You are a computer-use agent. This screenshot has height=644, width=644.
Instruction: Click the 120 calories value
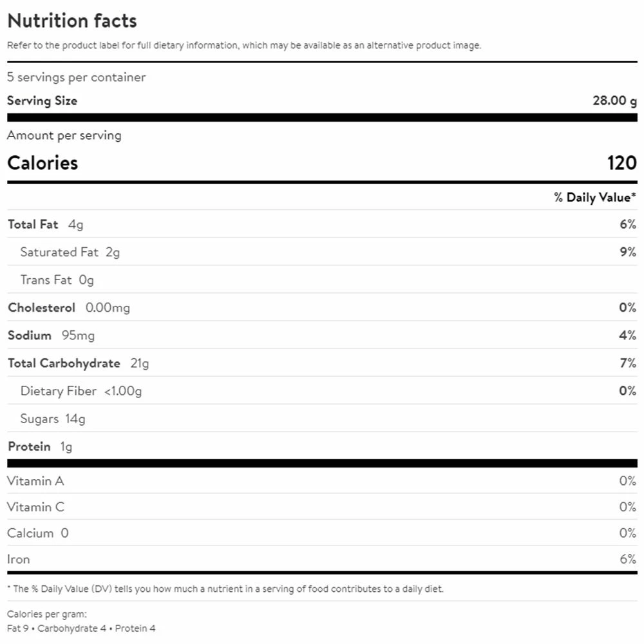pyautogui.click(x=621, y=163)
